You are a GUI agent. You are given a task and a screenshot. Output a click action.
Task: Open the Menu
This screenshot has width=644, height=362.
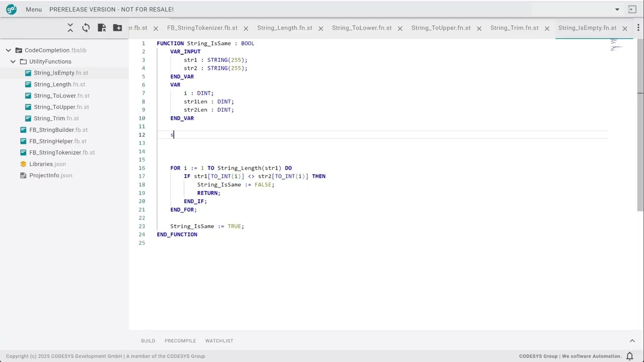[34, 9]
